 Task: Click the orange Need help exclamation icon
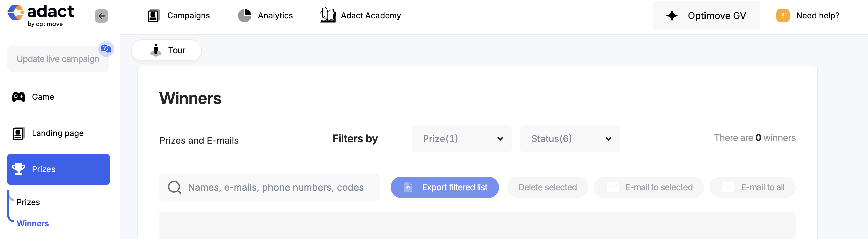tap(783, 16)
